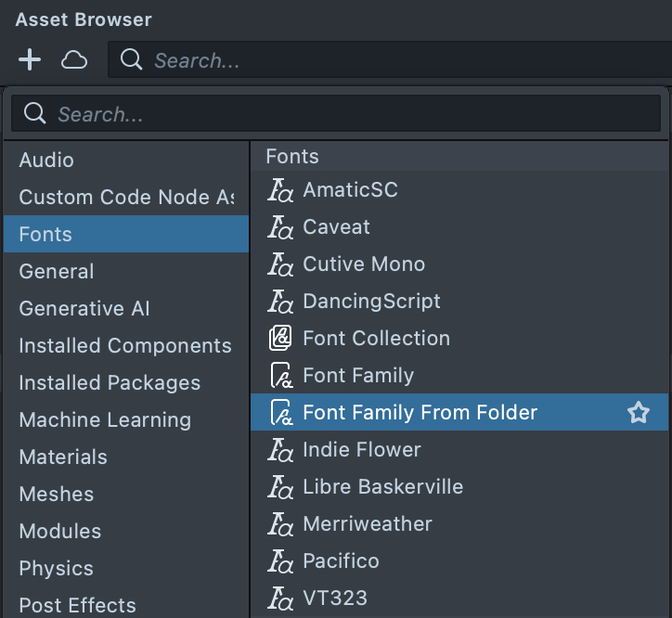Favorite Font Family From Folder with star

point(639,413)
